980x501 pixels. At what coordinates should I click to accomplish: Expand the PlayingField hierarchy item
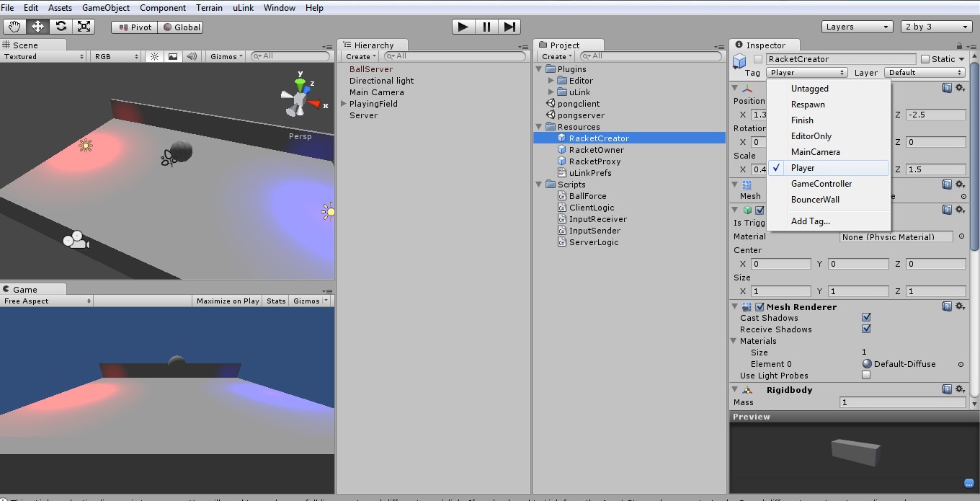click(x=344, y=104)
